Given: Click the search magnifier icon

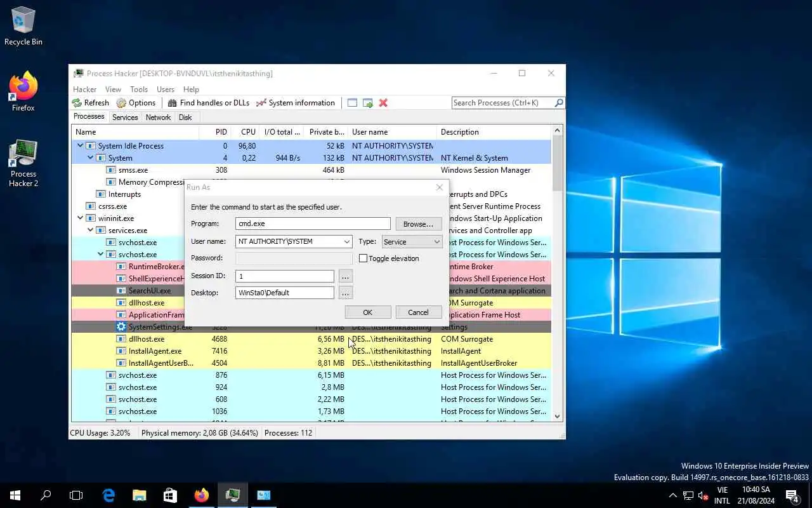Looking at the screenshot, I should click(558, 103).
